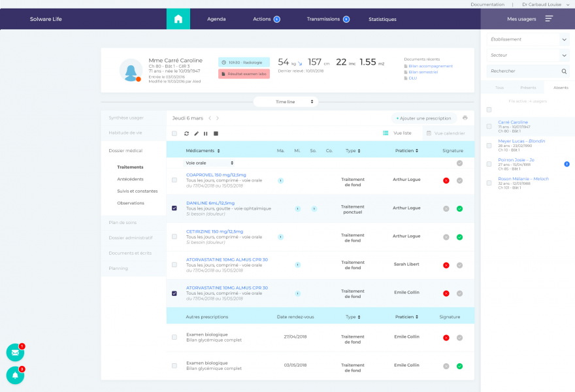Click Ajouter une prescription button
Viewport: 575px width, 392px height.
coord(423,118)
